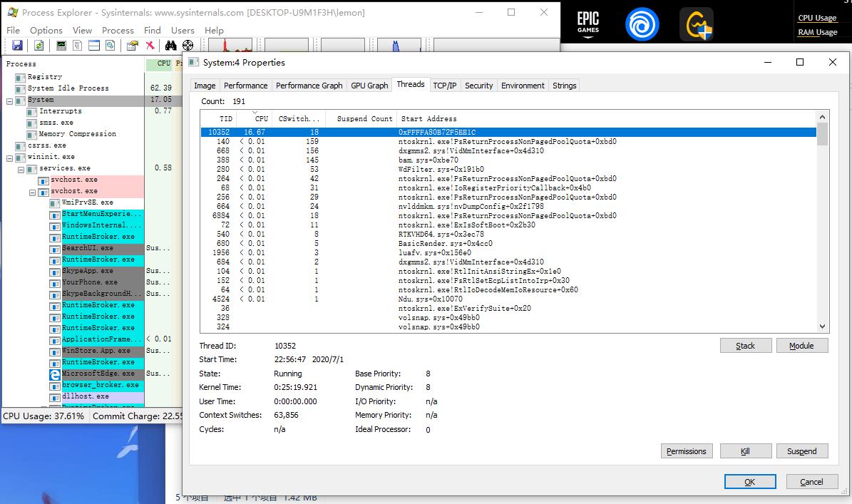The height and width of the screenshot is (504, 852).
Task: Click the icon beside Registry process
Action: 21,77
